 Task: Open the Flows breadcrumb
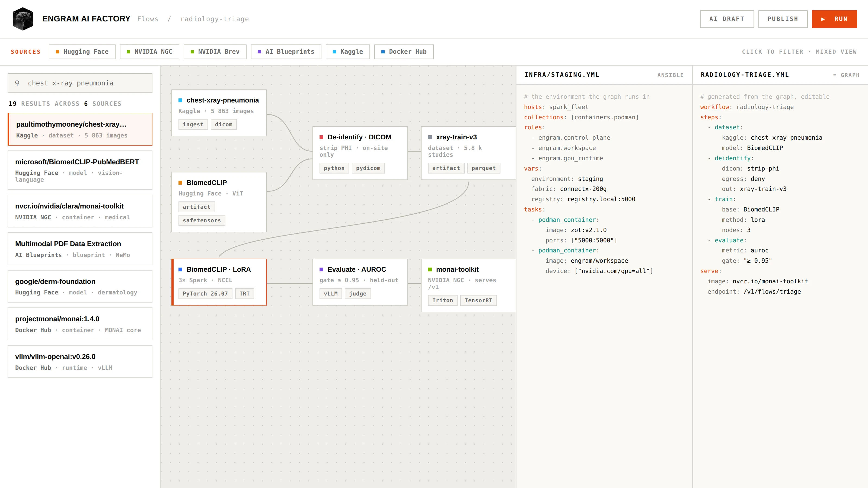148,19
